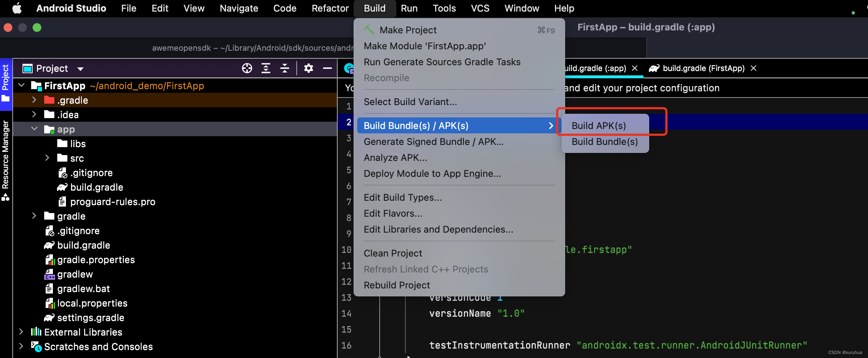Open the Project view dropdown arrow
The height and width of the screenshot is (358, 868).
[x=80, y=69]
